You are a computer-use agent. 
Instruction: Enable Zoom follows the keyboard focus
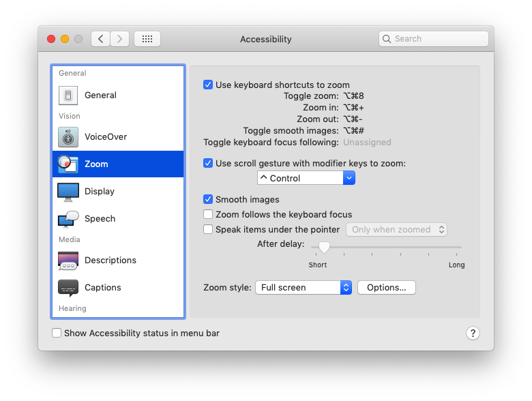208,215
